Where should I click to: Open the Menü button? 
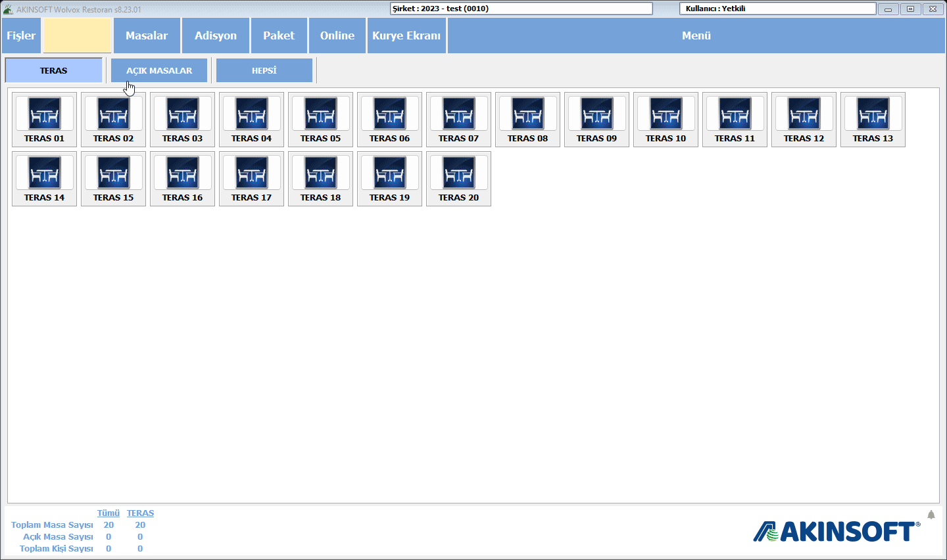click(x=696, y=35)
